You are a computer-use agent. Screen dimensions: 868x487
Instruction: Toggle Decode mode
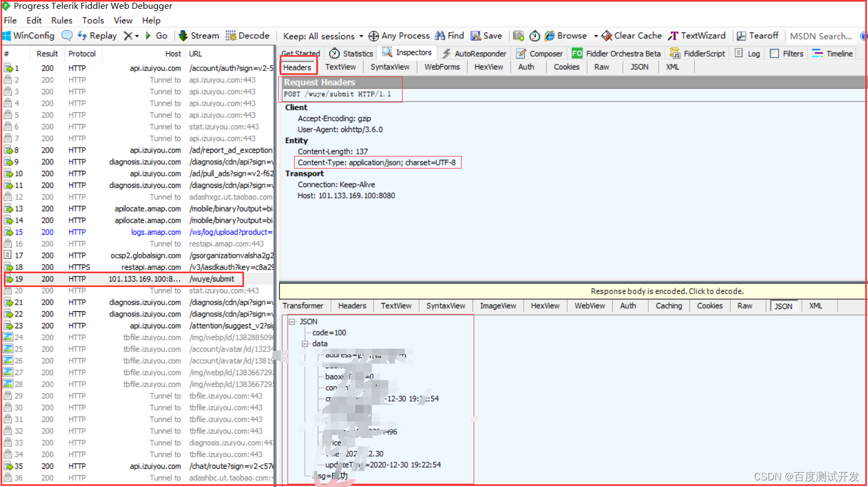[247, 36]
